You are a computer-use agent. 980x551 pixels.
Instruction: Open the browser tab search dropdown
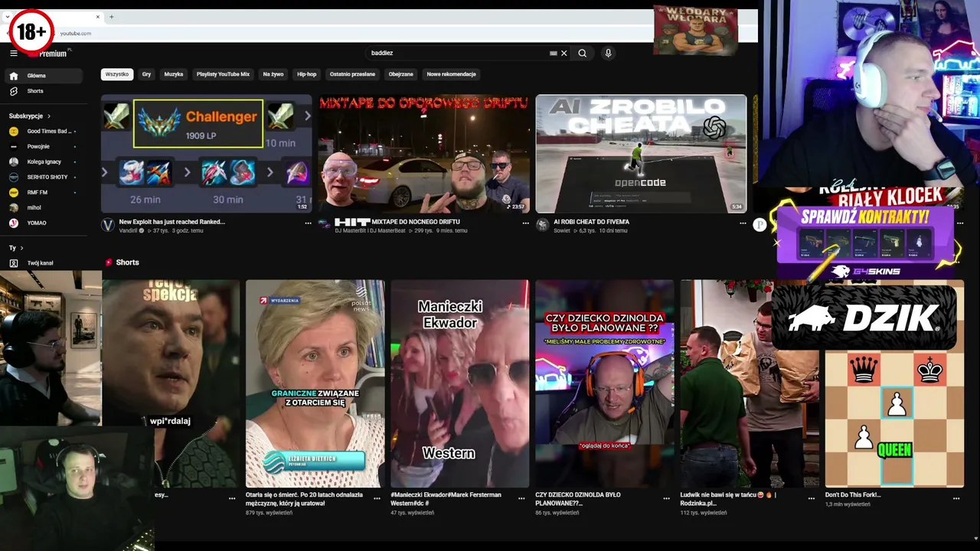click(x=8, y=17)
